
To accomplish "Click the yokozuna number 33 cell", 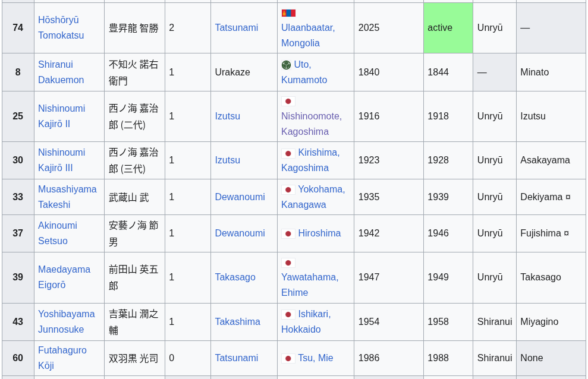I will 18,197.
